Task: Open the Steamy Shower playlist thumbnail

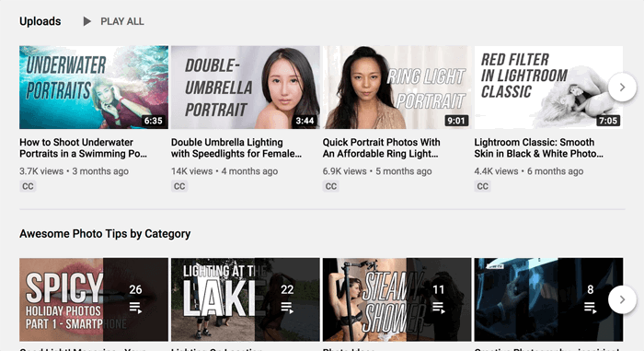Action: 397,299
